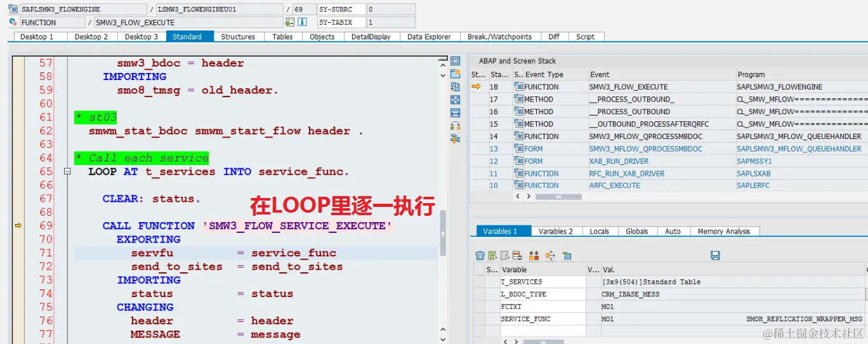Click the program icon left of SAPLSMW3_FLOWENGINE
868x344 pixels.
[x=13, y=10]
